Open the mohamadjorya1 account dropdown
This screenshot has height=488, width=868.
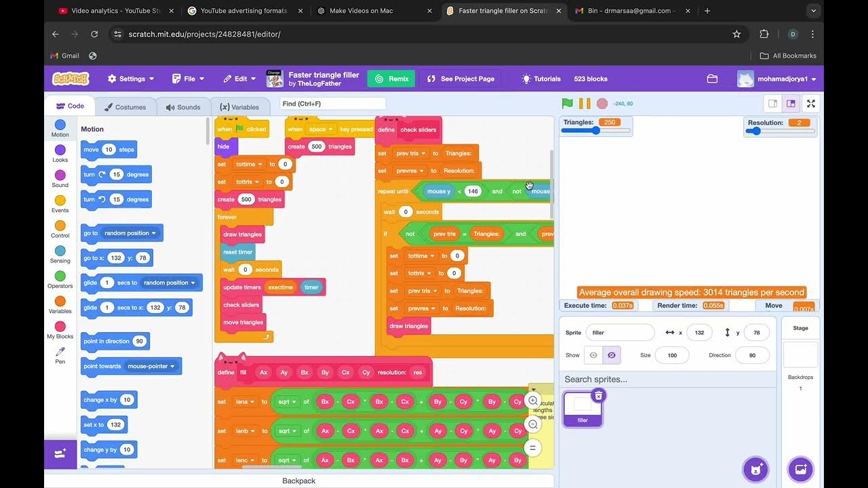[777, 79]
